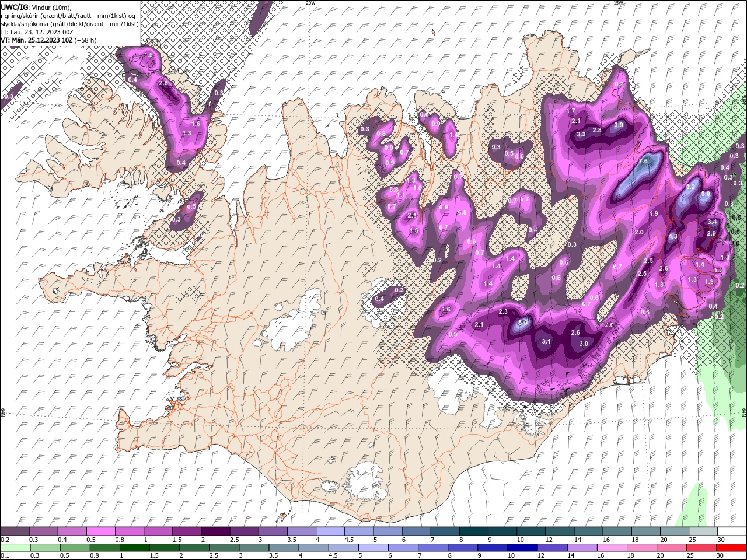
Task: Click the 4.3 precipitation value on map
Action: coord(672,236)
